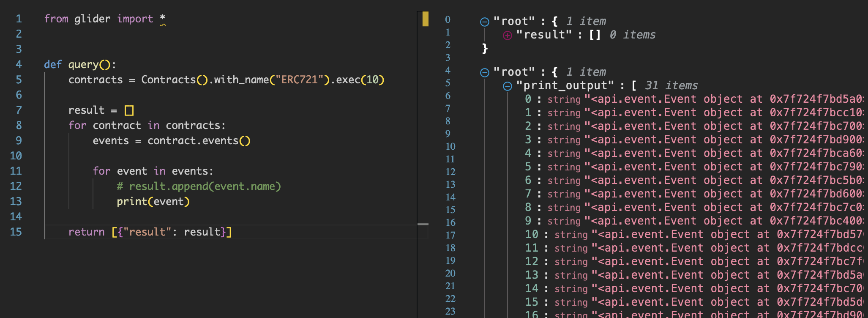The image size is (868, 318).
Task: Click the commented result.append line
Action: (x=199, y=186)
